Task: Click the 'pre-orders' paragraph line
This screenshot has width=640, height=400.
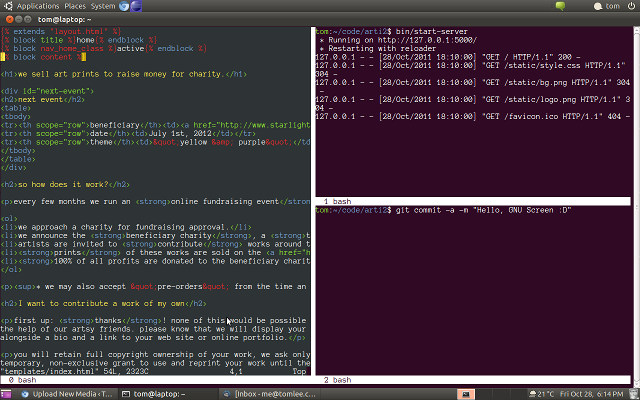Action: pyautogui.click(x=153, y=287)
